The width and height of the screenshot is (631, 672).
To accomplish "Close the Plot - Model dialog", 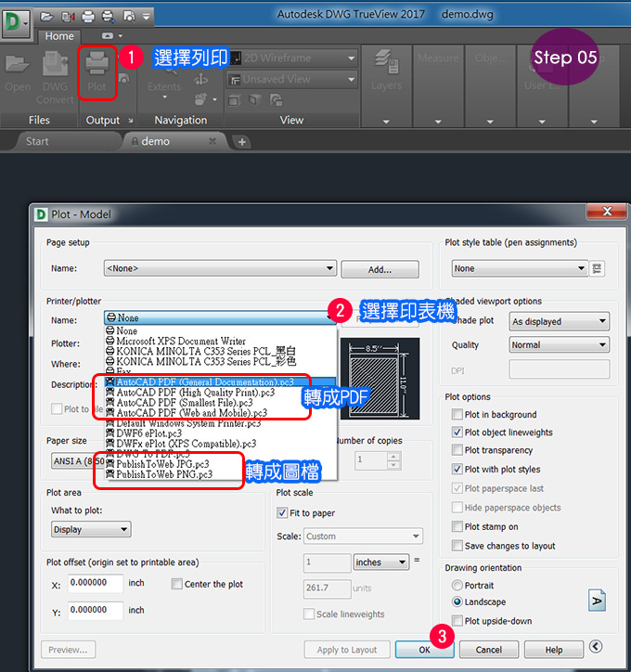I will tap(607, 212).
